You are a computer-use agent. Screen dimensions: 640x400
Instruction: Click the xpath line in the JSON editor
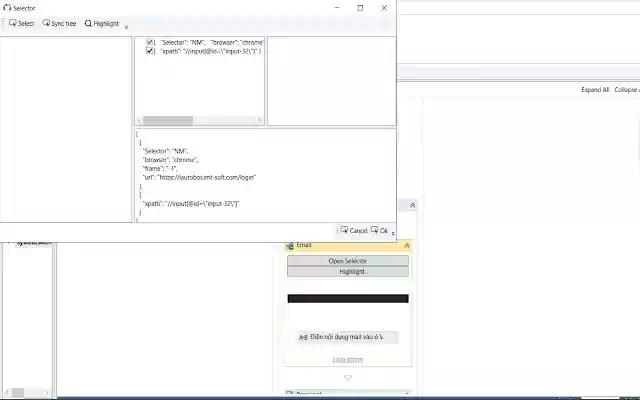[x=191, y=203]
